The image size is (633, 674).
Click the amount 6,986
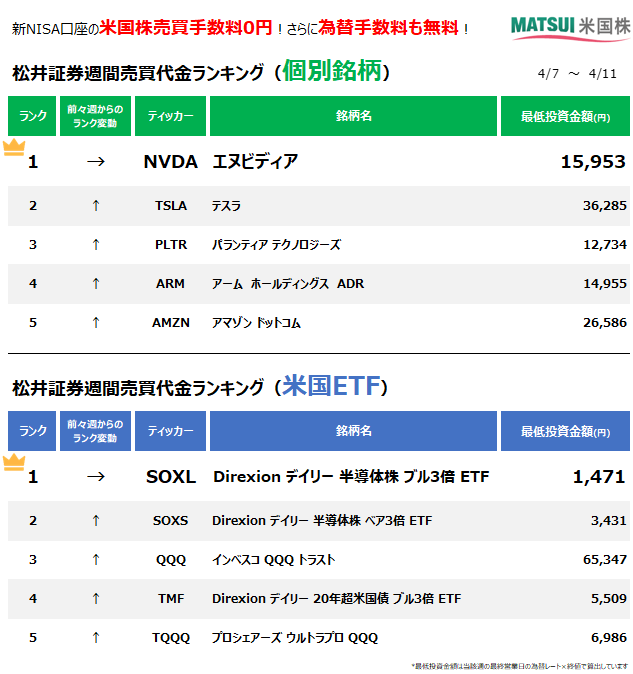pyautogui.click(x=609, y=637)
